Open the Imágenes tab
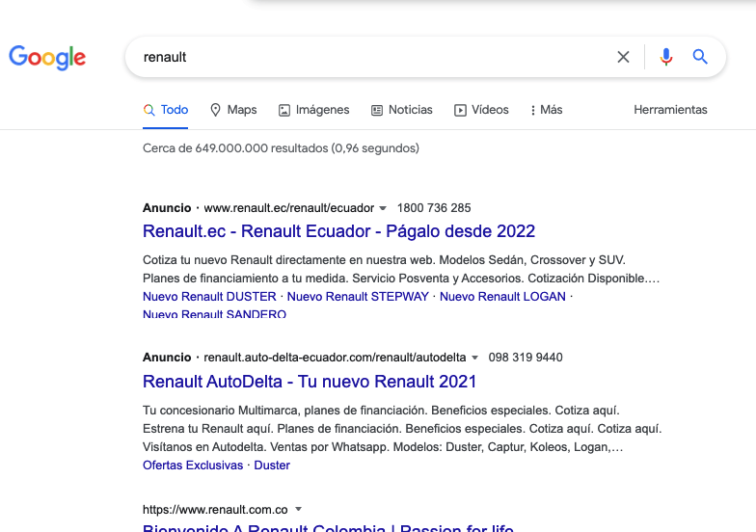Image resolution: width=756 pixels, height=532 pixels. point(314,110)
